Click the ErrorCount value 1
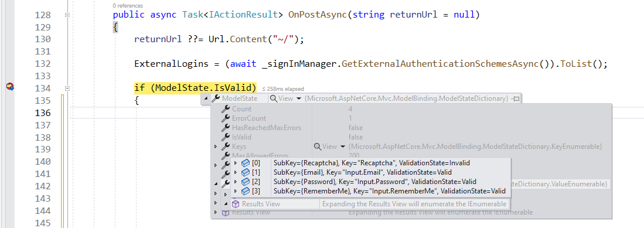Image resolution: width=644 pixels, height=228 pixels. coord(350,118)
